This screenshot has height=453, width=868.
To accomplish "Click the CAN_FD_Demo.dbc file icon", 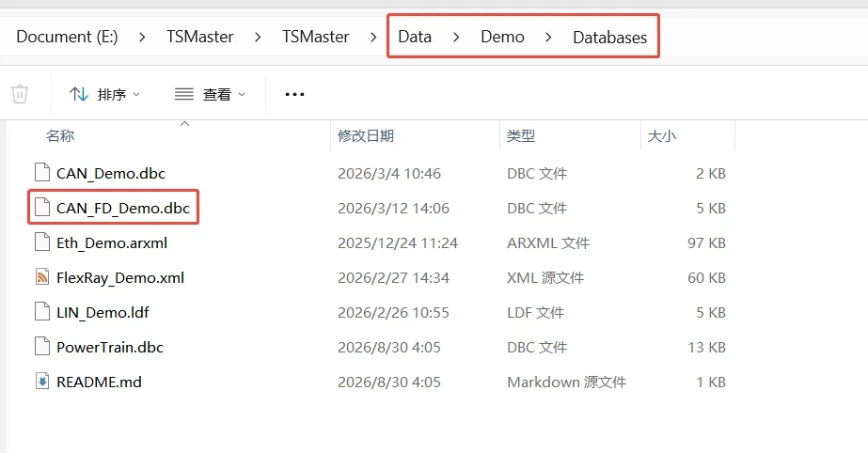I will coord(42,208).
